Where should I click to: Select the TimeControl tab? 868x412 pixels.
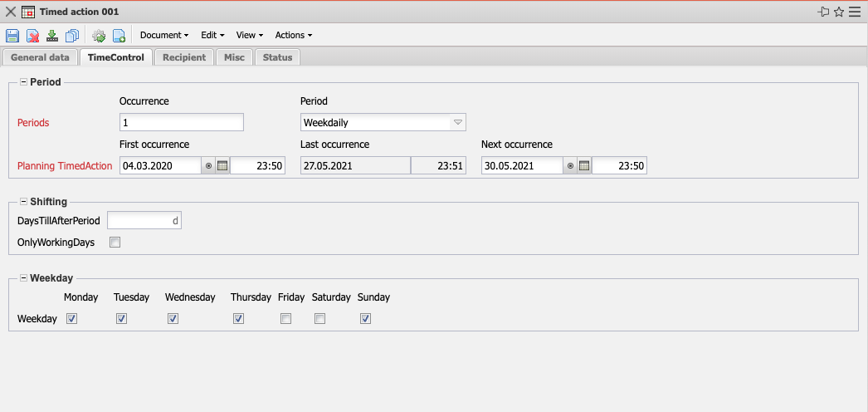coord(116,57)
